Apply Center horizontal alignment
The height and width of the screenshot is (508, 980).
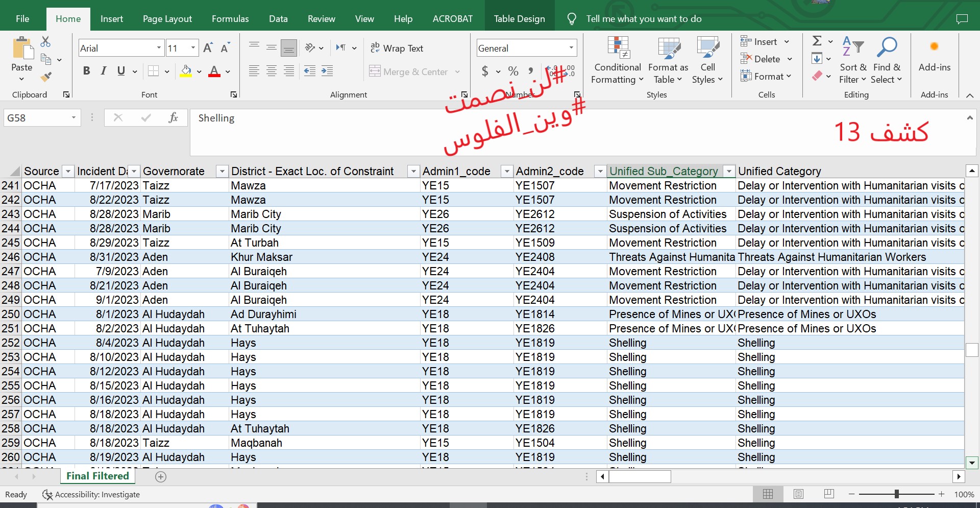[272, 71]
